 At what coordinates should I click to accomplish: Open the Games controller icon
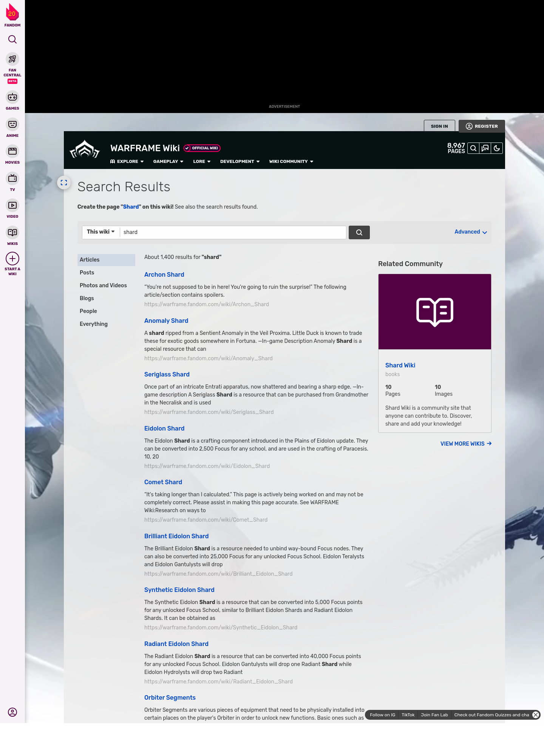(x=12, y=97)
